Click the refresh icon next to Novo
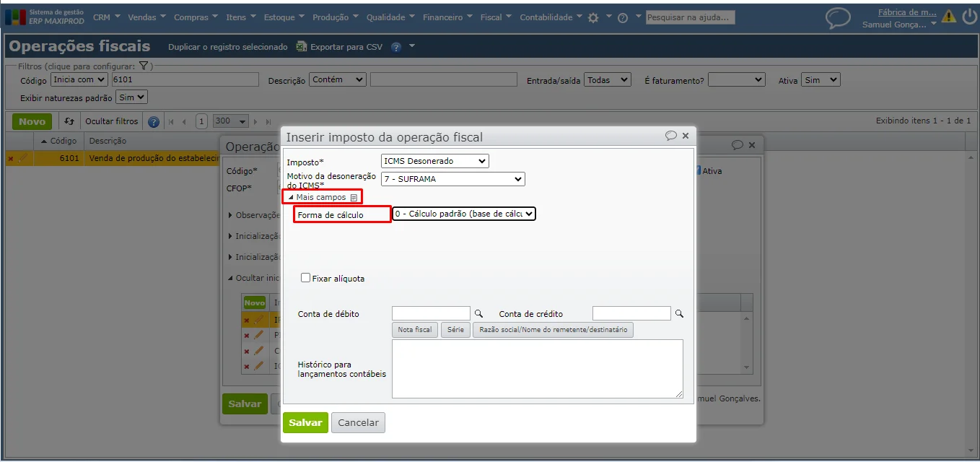 coord(69,121)
